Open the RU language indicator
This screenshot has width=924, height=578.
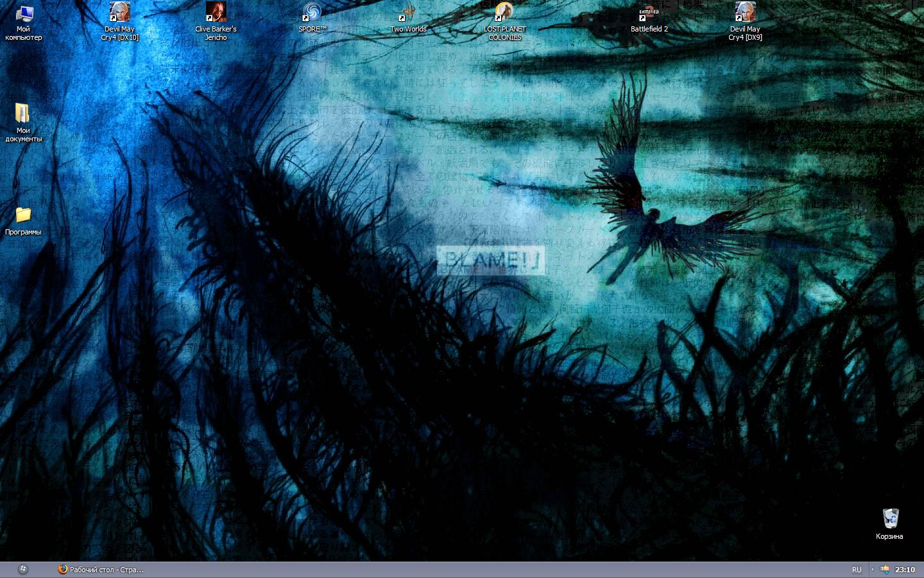pos(857,570)
